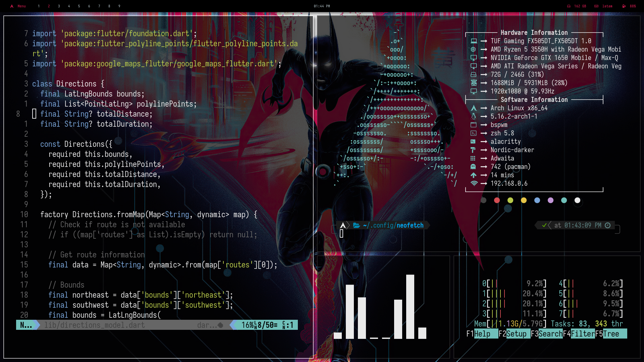Click the green checkmark status in the prompt

[x=544, y=225]
